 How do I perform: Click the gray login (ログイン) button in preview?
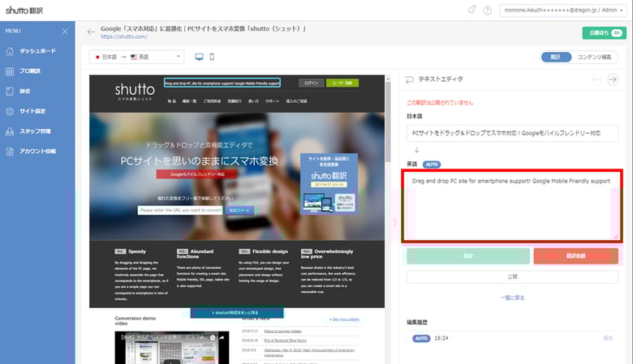311,83
